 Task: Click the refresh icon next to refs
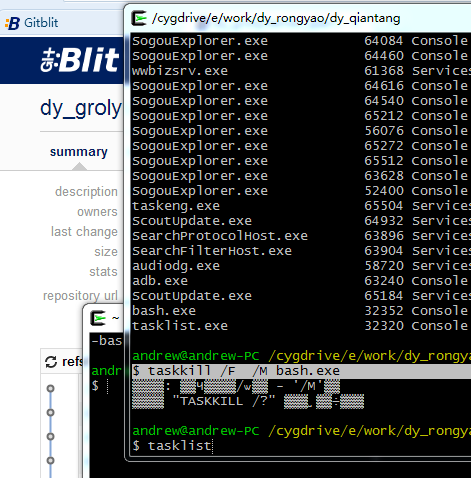tap(51, 362)
